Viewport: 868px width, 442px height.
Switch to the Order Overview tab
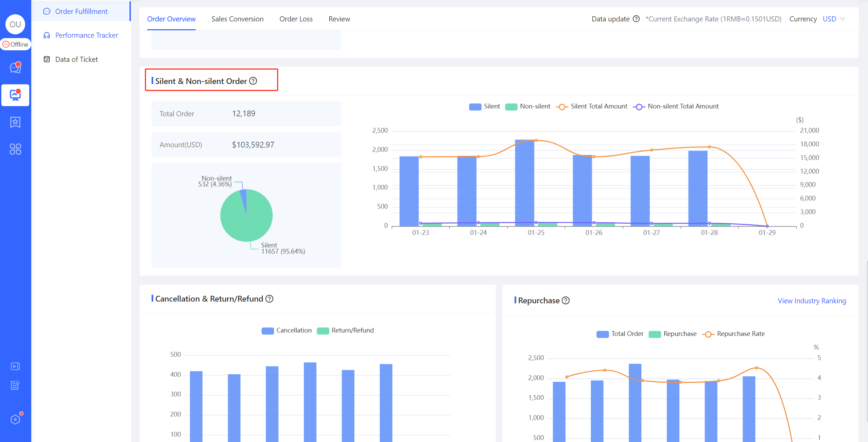[171, 19]
